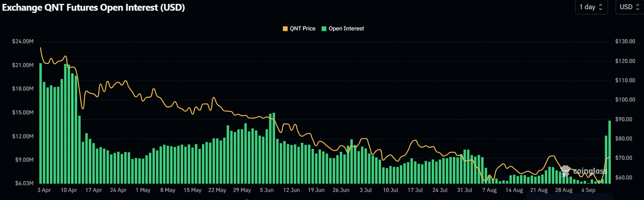Click the 4 Sep date label
The height and width of the screenshot is (200, 644).
[589, 190]
